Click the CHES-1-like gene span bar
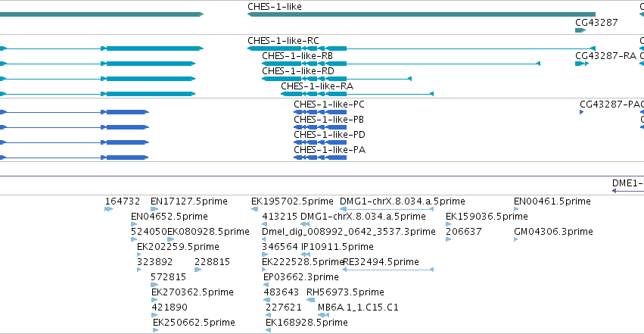The height and width of the screenshot is (334, 644). click(422, 14)
